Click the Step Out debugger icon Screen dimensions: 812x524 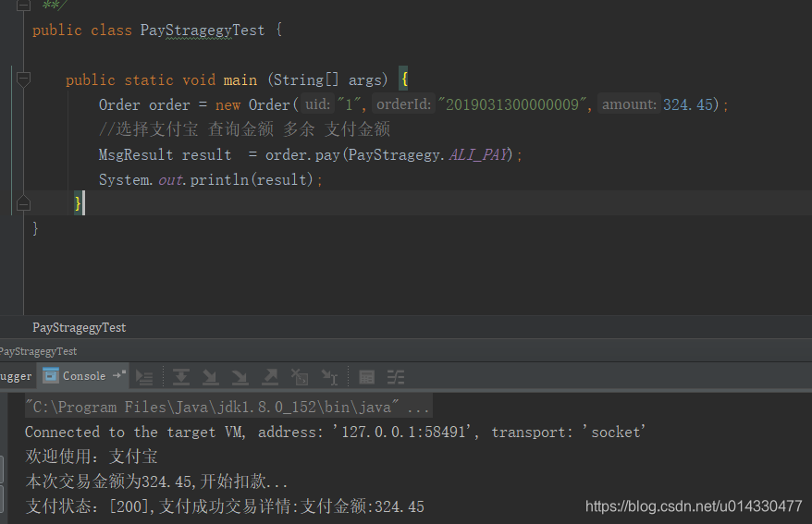pos(270,377)
